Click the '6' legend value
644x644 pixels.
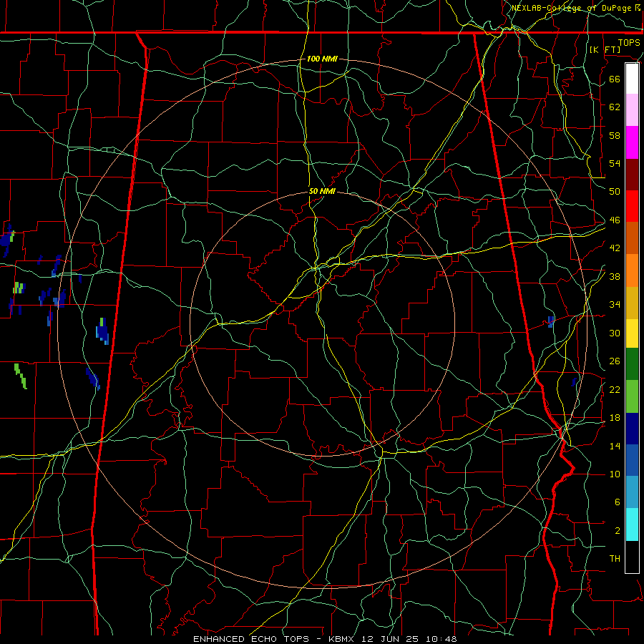pyautogui.click(x=617, y=502)
